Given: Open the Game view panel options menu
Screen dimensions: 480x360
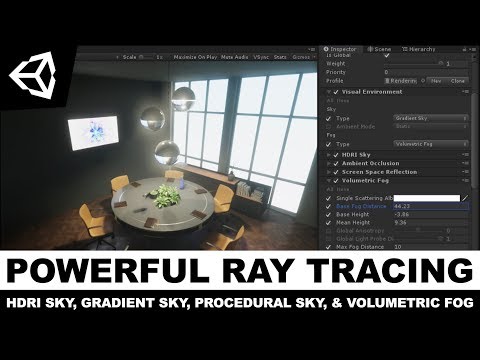Looking at the screenshot, I should [312, 49].
